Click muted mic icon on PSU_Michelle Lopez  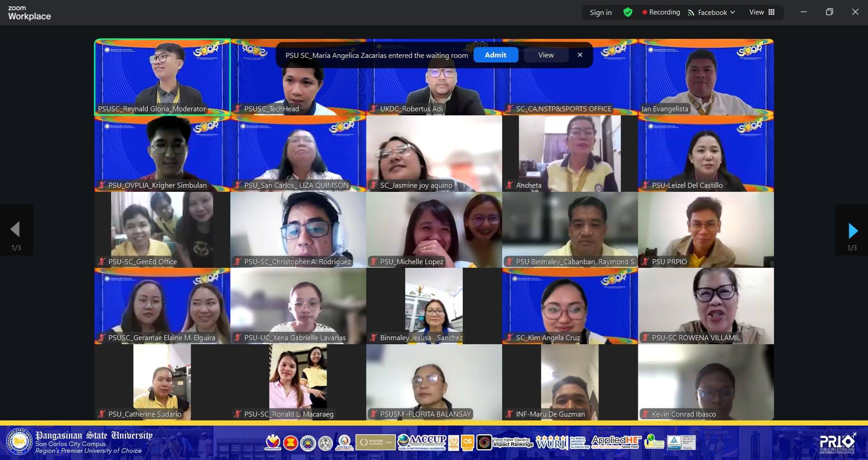coord(374,261)
